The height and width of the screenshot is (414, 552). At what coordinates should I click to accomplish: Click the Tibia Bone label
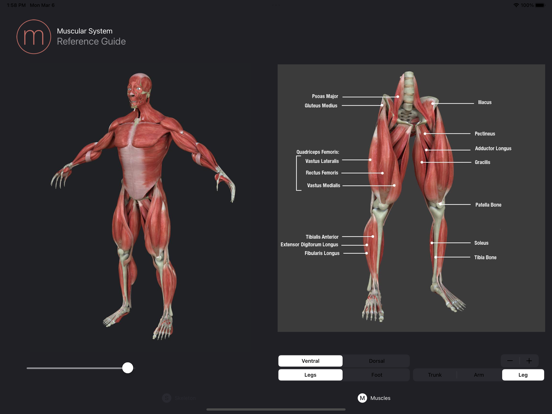point(485,257)
